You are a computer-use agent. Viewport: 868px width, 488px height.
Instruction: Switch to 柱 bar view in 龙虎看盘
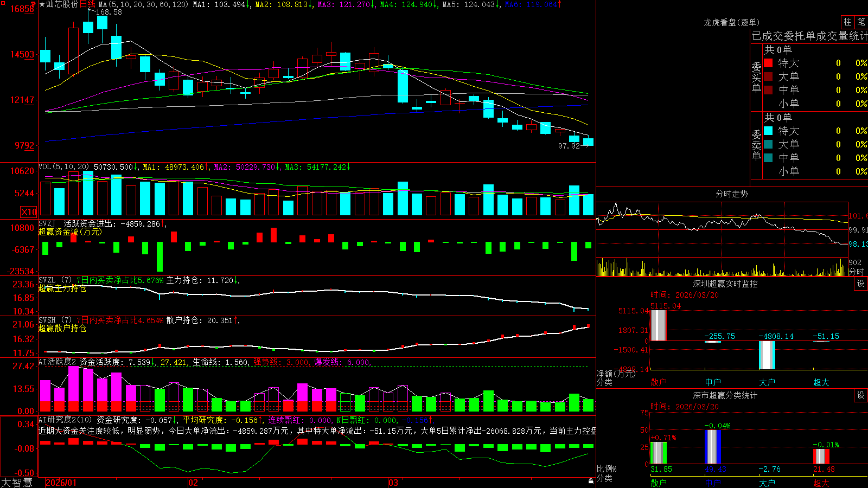click(x=847, y=22)
